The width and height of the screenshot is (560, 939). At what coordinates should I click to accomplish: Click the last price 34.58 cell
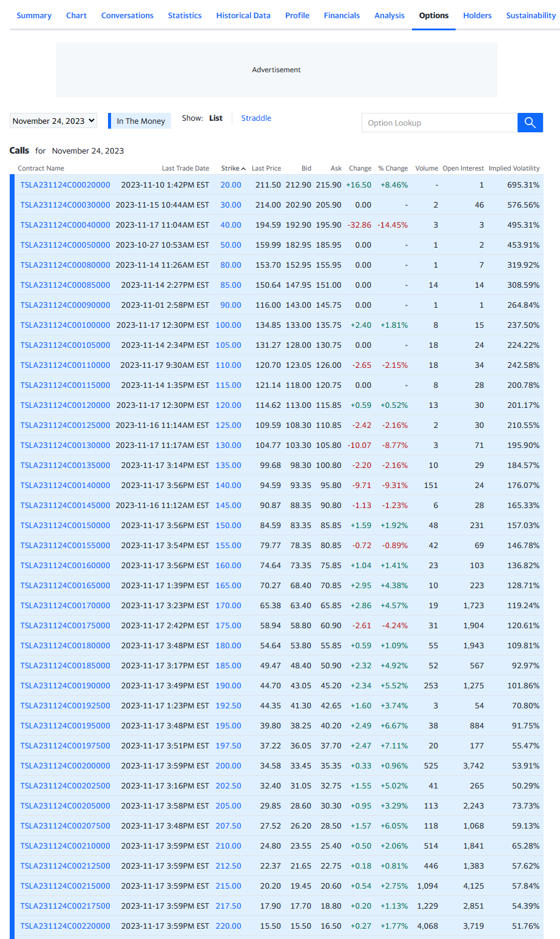click(271, 765)
